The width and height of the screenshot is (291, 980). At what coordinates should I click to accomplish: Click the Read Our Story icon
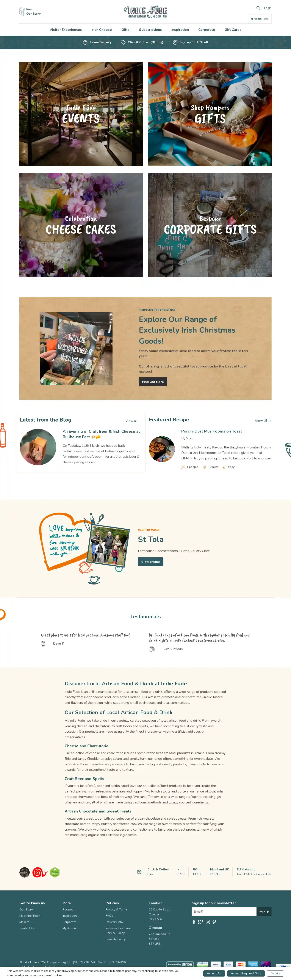22,11
